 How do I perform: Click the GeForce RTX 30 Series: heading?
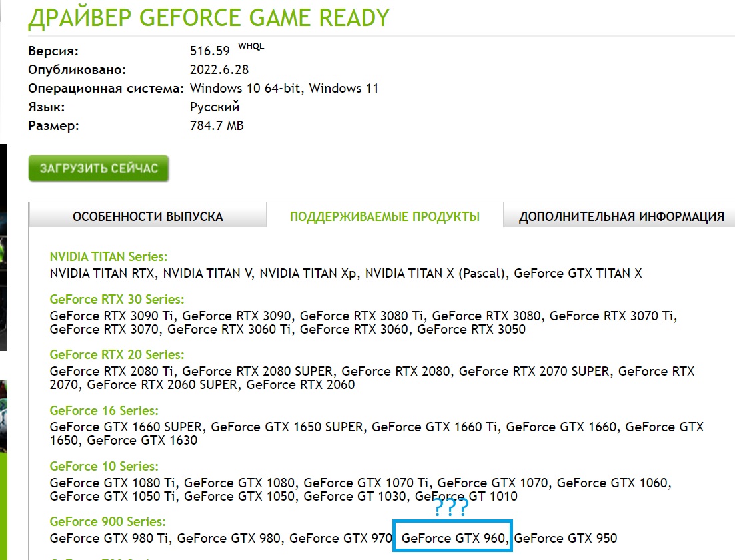coord(117,299)
